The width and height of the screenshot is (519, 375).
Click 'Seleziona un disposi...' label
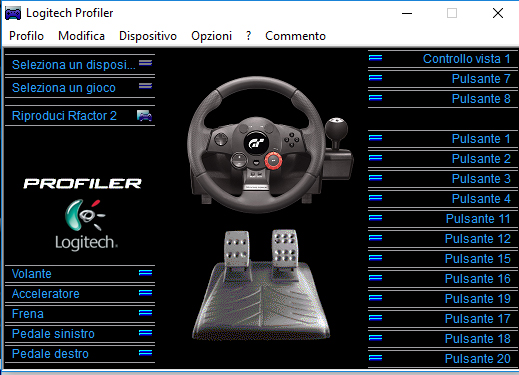coord(74,64)
